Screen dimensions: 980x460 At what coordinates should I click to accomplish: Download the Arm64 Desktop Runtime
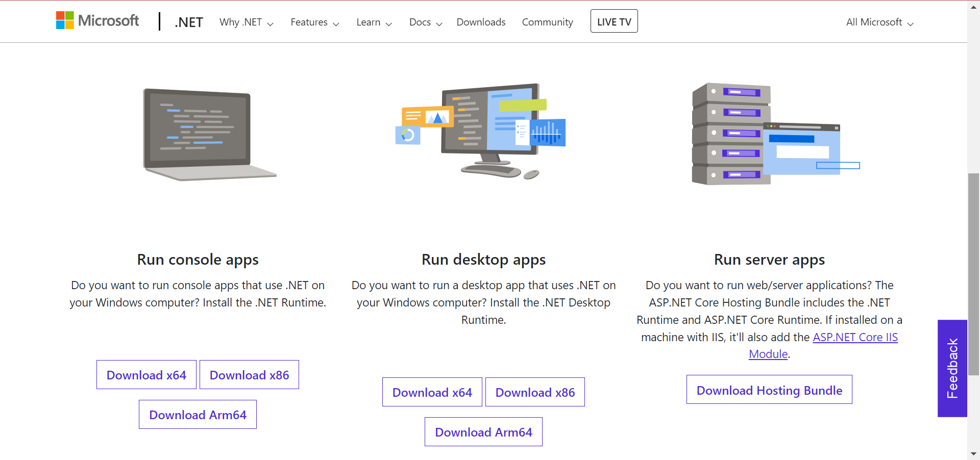click(483, 431)
